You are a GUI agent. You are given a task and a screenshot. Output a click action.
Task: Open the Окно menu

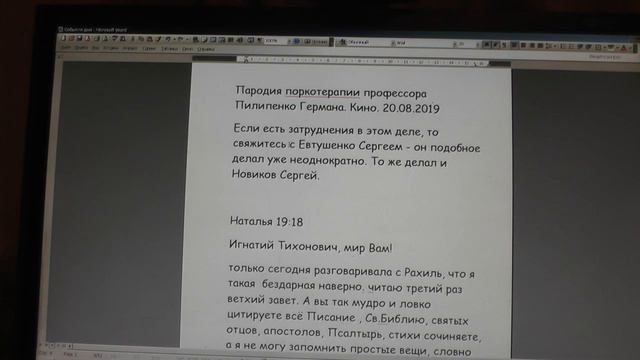pyautogui.click(x=187, y=49)
